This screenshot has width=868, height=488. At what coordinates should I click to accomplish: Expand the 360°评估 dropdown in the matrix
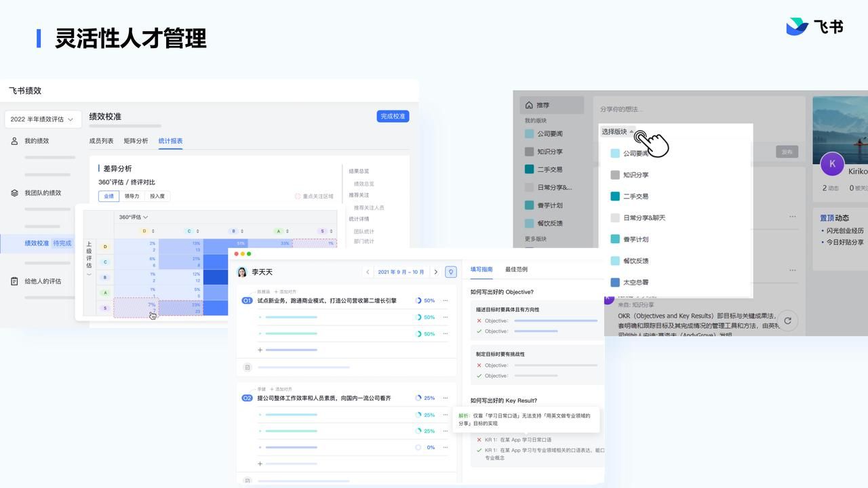[x=134, y=218]
